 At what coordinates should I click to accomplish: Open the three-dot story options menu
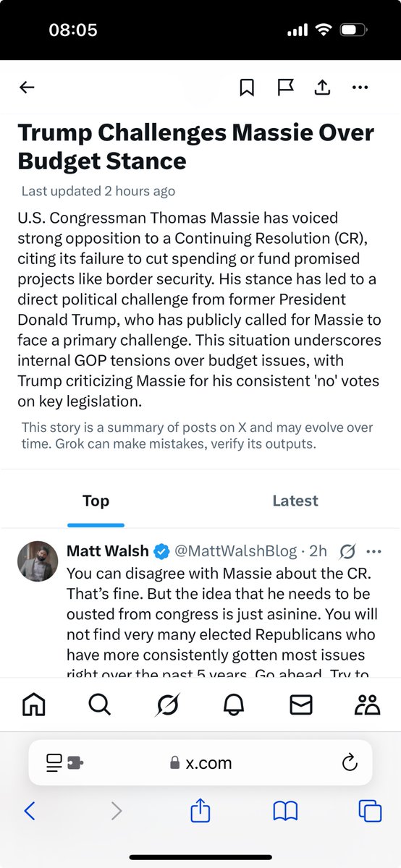click(x=360, y=88)
